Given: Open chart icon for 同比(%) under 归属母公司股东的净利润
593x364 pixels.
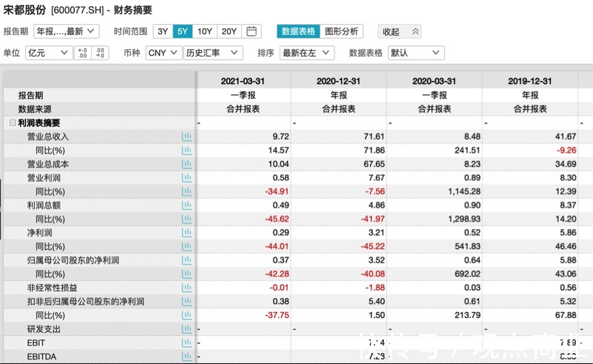Looking at the screenshot, I should [187, 274].
